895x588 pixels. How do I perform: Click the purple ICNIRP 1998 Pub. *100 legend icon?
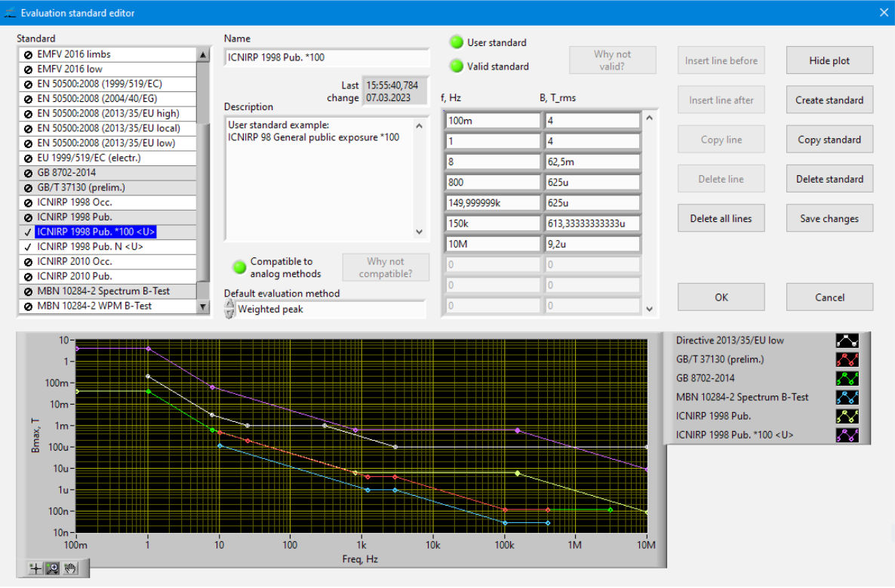click(847, 435)
